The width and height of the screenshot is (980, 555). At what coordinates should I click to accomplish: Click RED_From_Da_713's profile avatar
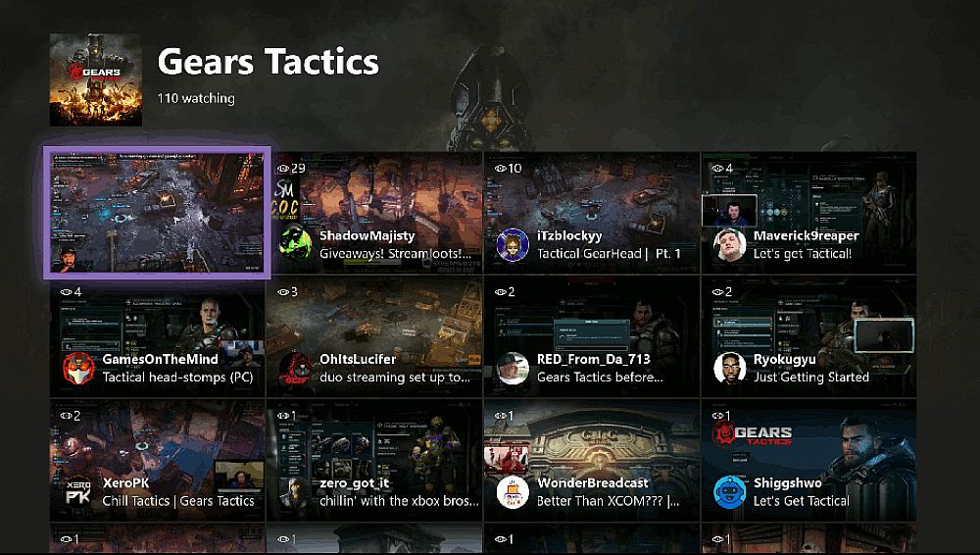(513, 368)
